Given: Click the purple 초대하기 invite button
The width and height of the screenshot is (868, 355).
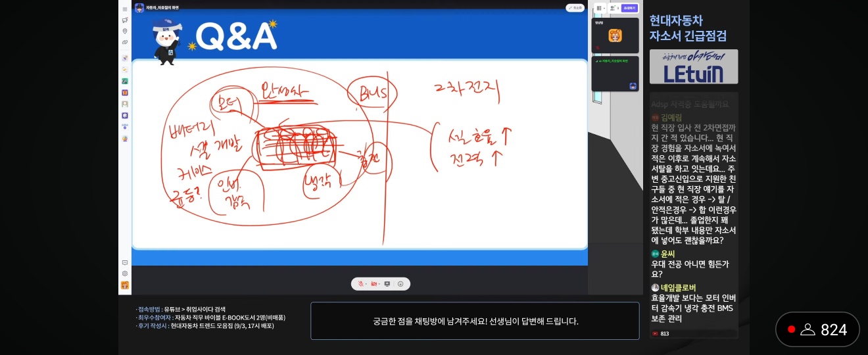Looking at the screenshot, I should [x=629, y=8].
